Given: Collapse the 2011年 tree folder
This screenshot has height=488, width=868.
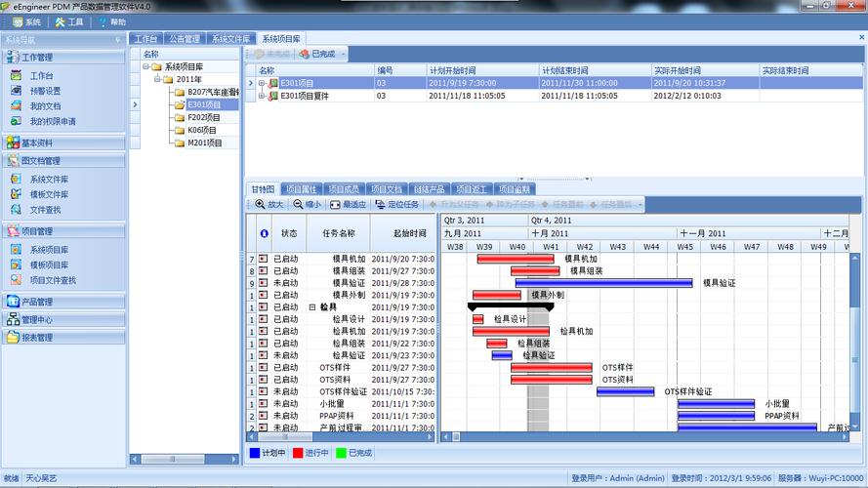Looking at the screenshot, I should (156, 79).
